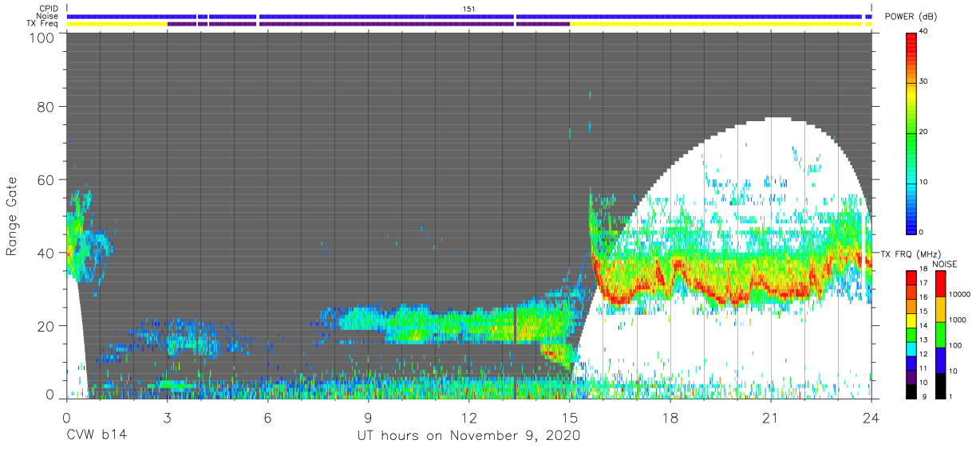Click the NOISE color scale bar
Image resolution: width=980 pixels, height=452 pixels.
click(940, 334)
